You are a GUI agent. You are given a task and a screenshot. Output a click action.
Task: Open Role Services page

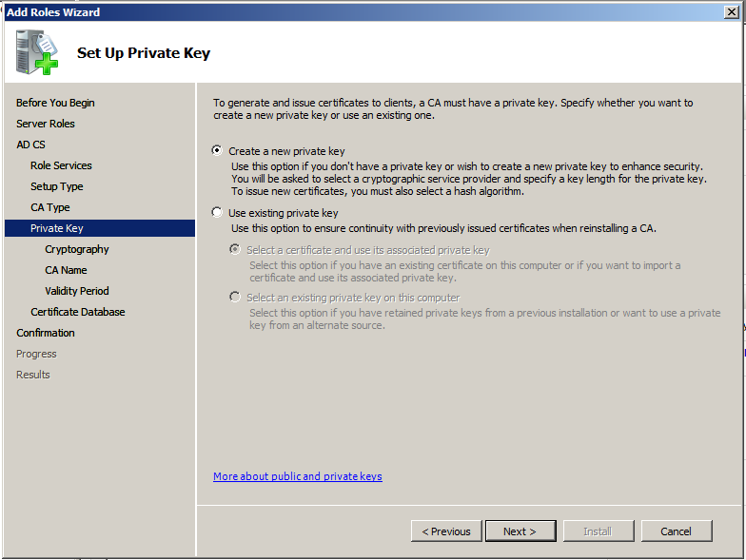(61, 165)
